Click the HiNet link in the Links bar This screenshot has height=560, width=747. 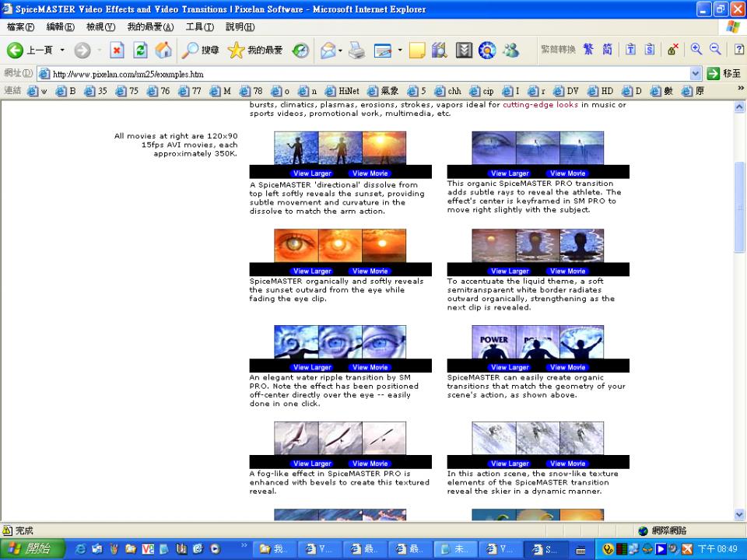tap(343, 91)
